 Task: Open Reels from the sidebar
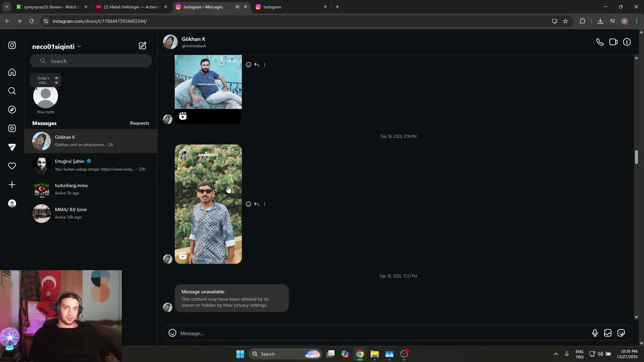click(x=12, y=128)
